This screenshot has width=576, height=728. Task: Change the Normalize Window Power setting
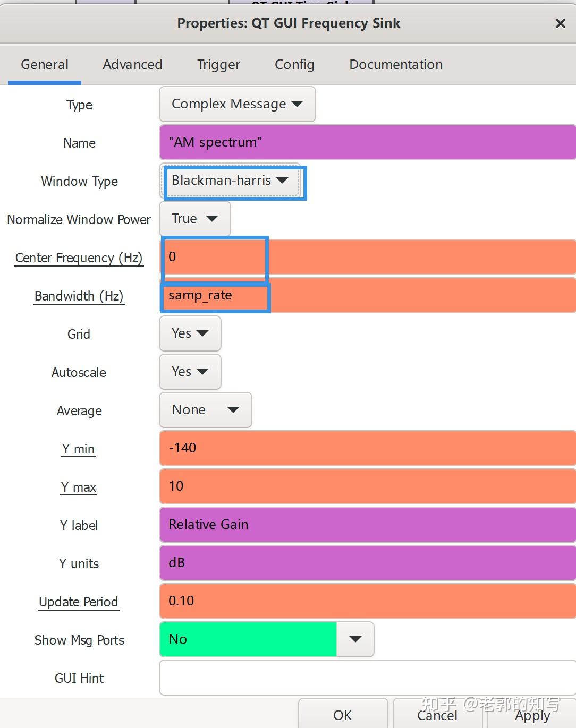click(194, 219)
